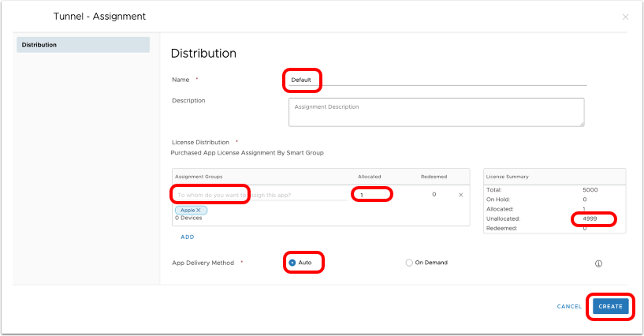Select the Apple smart group chip
Screen dimensions: 644x336
tap(187, 211)
